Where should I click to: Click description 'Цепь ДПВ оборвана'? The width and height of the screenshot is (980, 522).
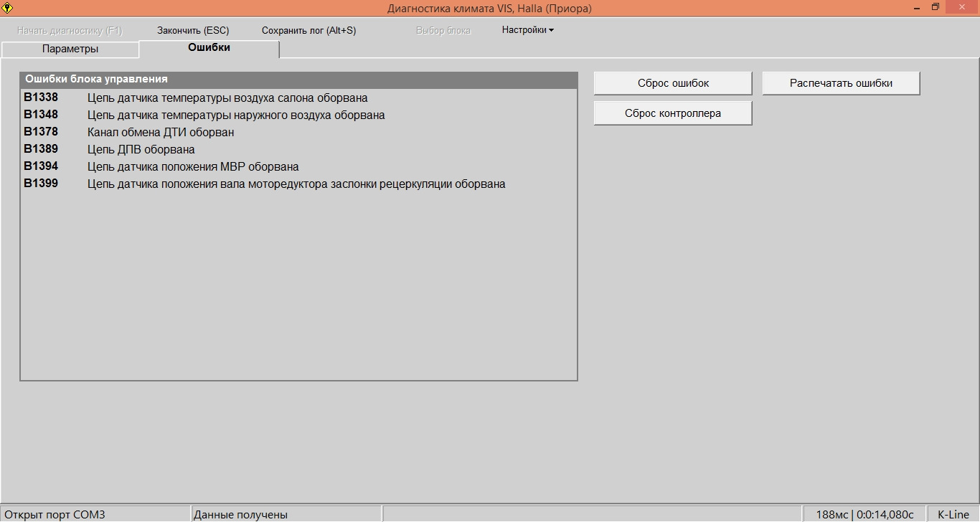tap(141, 150)
